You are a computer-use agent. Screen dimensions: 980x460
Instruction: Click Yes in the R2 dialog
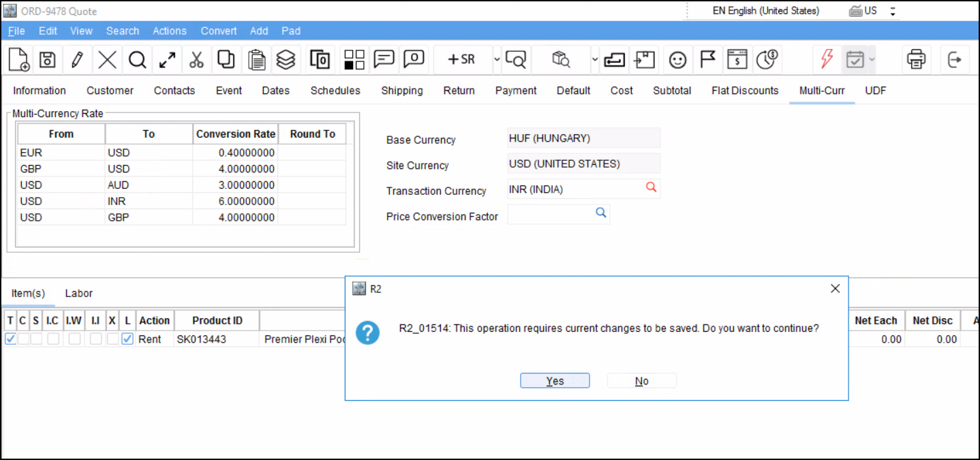[x=555, y=381]
